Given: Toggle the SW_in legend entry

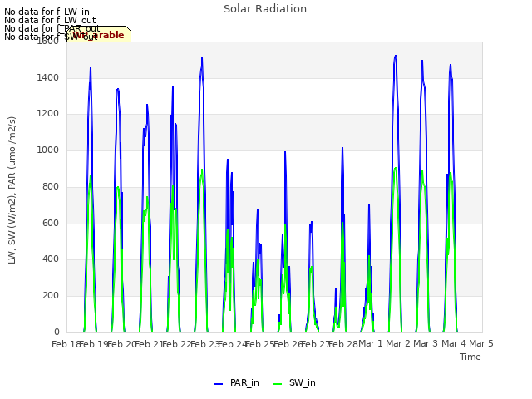Looking at the screenshot, I should pos(294,382).
